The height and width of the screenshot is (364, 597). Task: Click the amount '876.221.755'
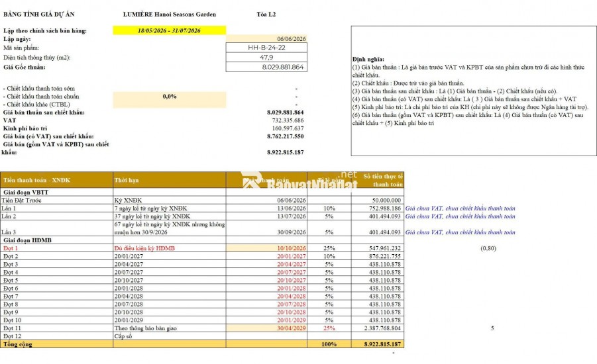click(x=385, y=256)
